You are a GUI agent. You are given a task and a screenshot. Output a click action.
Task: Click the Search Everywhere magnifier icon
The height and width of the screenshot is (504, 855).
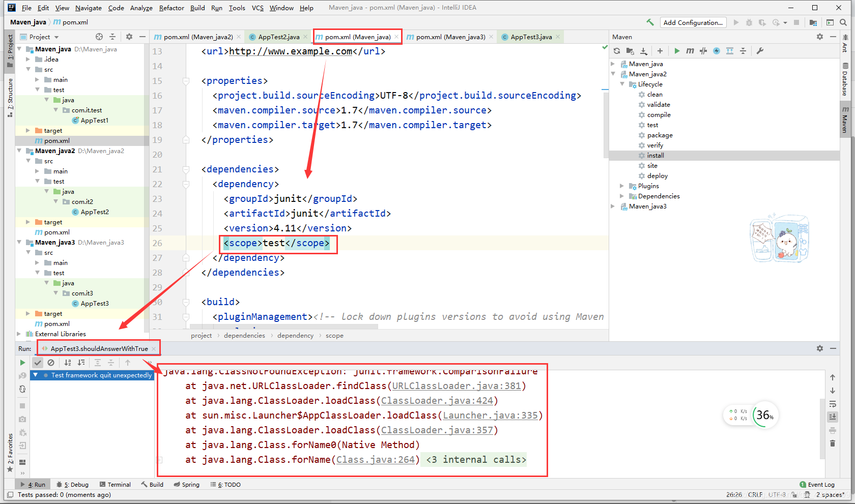click(x=843, y=22)
